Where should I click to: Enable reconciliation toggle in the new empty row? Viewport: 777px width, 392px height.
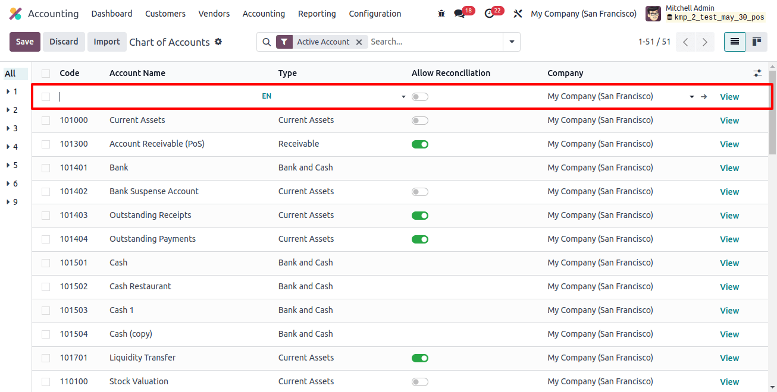420,97
